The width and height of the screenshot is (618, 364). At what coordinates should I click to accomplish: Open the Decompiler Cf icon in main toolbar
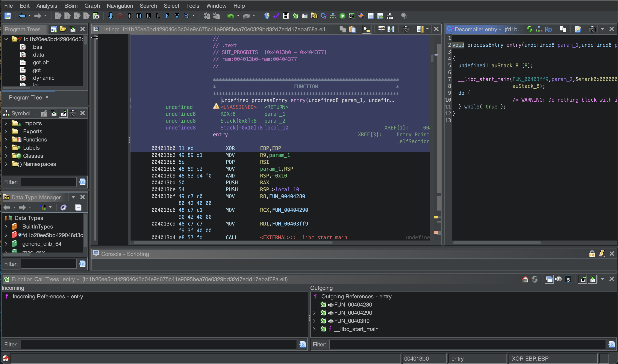coord(323,16)
